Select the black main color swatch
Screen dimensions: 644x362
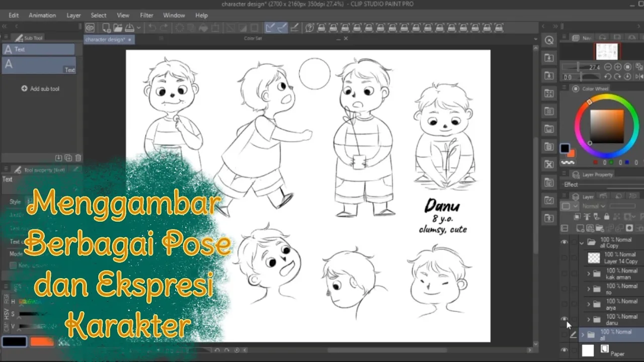[565, 149]
